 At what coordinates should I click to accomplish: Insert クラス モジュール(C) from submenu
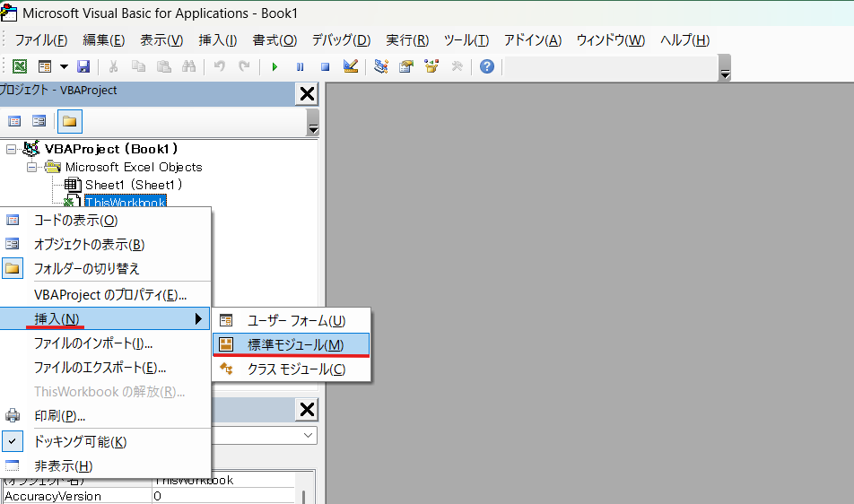(x=292, y=369)
